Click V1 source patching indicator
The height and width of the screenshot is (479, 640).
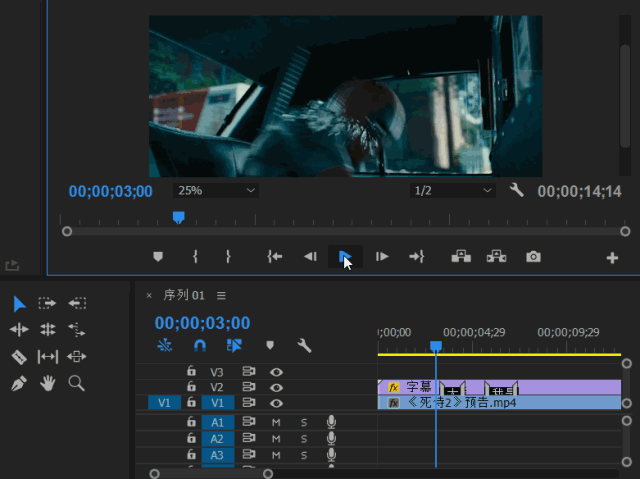pos(164,403)
